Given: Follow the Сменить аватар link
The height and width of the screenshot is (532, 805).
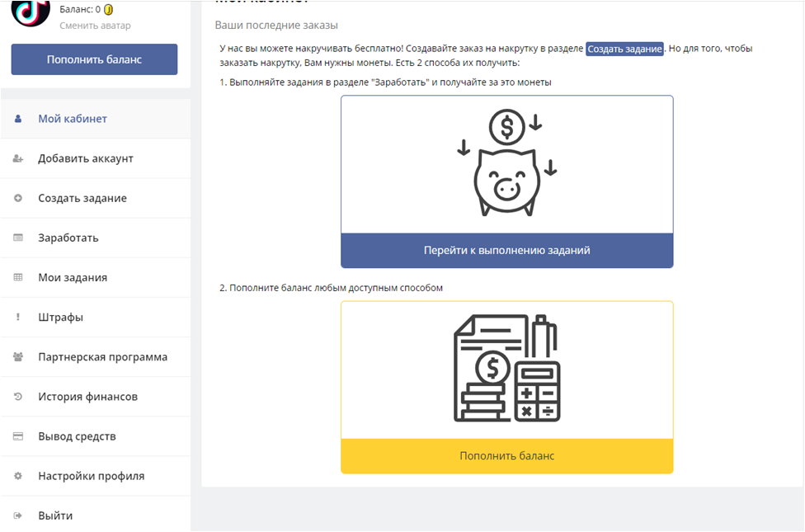Looking at the screenshot, I should (95, 26).
